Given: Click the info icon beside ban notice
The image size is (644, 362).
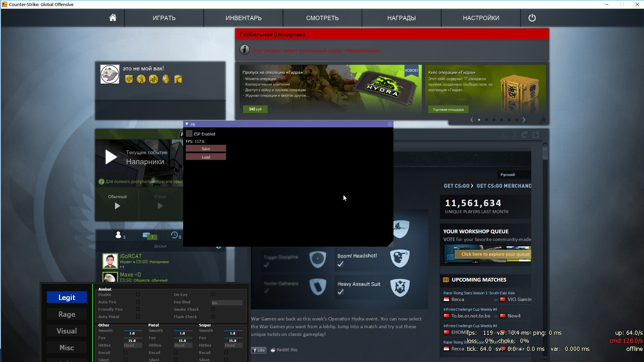Looking at the screenshot, I should point(245,50).
